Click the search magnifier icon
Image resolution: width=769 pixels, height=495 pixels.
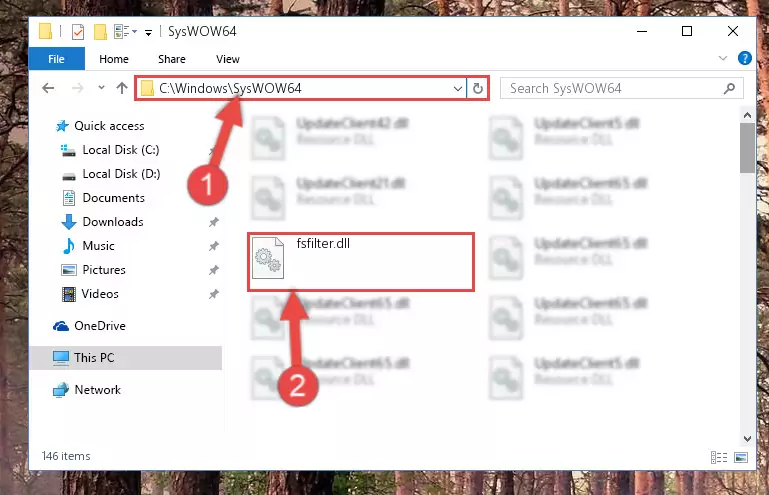[729, 88]
